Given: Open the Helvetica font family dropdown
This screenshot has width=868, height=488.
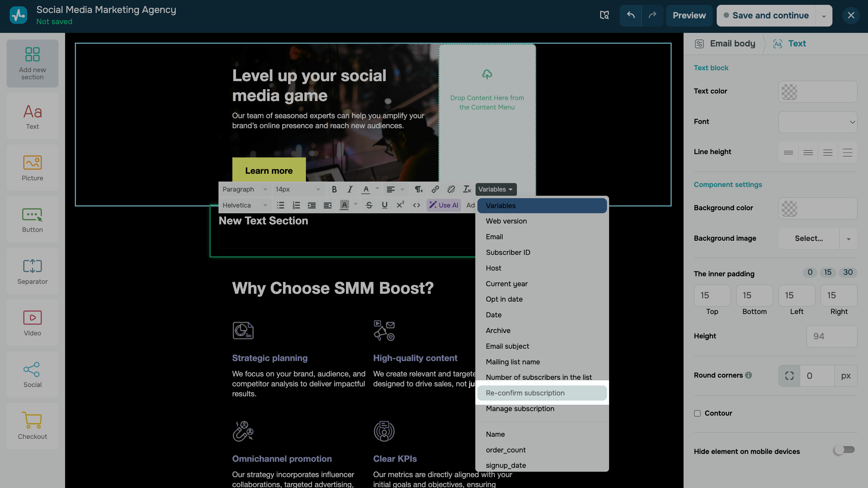Looking at the screenshot, I should tap(245, 205).
